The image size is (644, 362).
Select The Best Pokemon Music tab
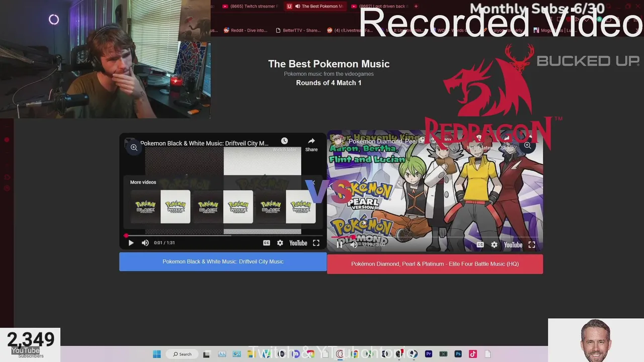click(315, 6)
